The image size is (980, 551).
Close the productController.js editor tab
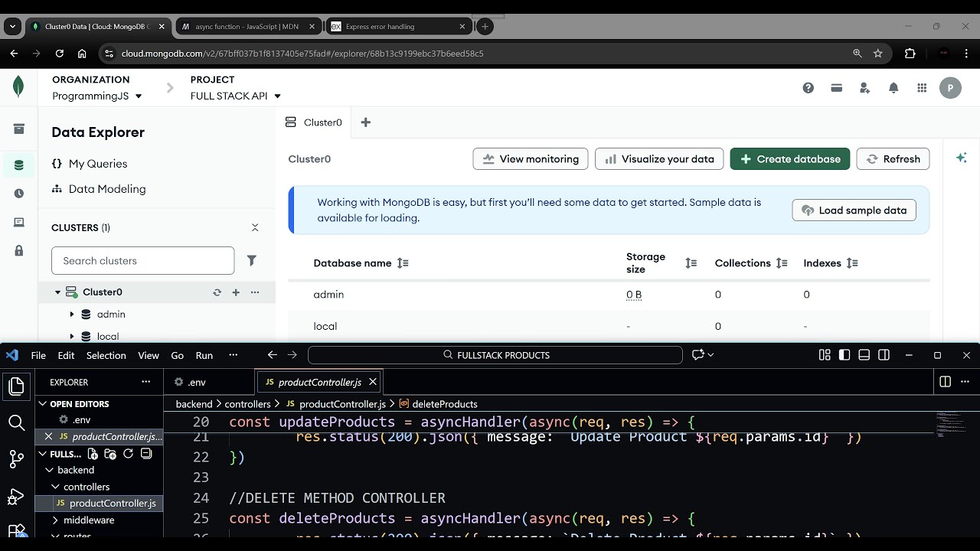point(373,382)
